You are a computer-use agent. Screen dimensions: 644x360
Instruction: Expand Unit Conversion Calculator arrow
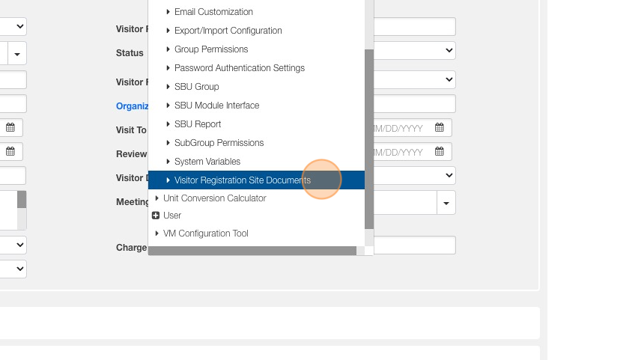pos(157,198)
